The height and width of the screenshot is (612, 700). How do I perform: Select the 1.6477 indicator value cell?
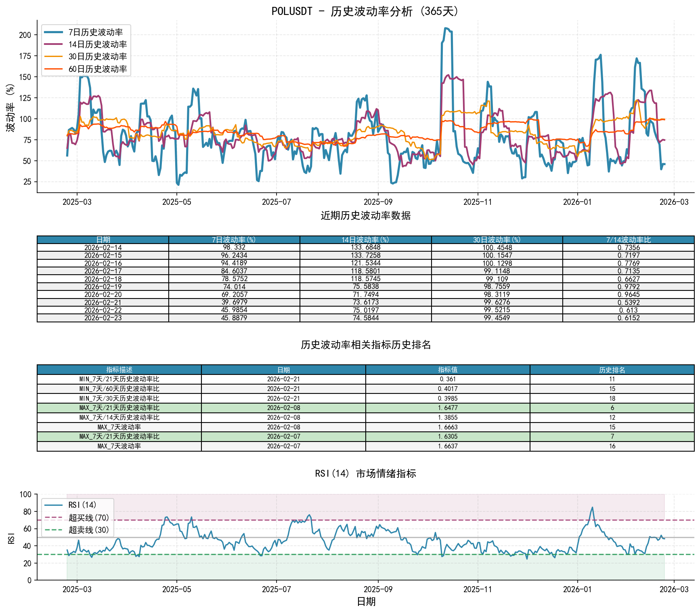448,408
